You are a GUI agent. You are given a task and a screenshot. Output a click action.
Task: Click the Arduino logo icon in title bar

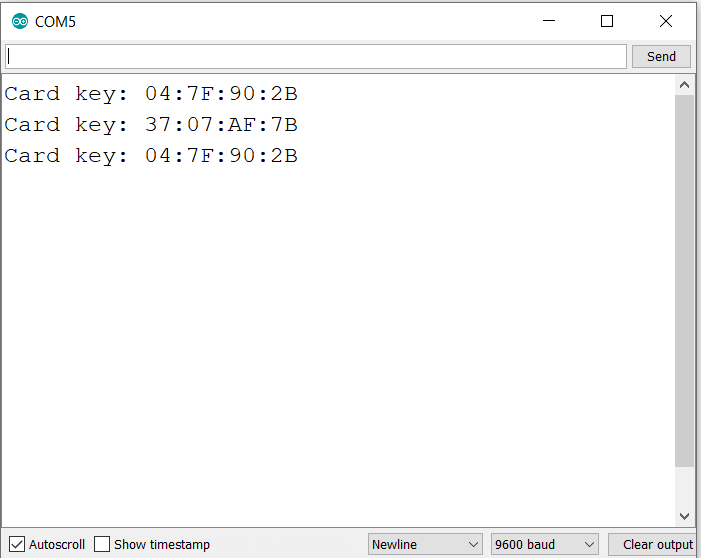[20, 21]
